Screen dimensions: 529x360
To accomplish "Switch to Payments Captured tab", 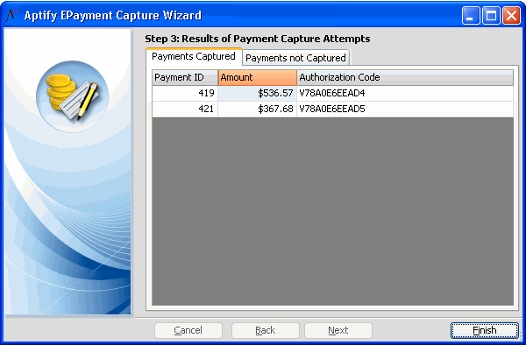I will click(x=194, y=57).
